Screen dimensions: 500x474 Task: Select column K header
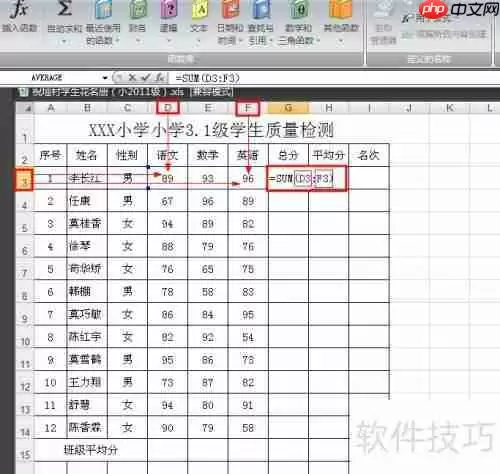click(450, 108)
